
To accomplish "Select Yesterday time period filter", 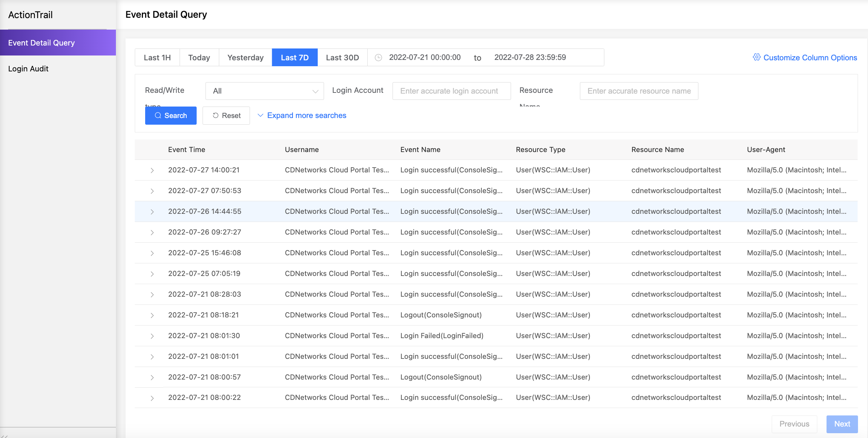I will coord(246,57).
